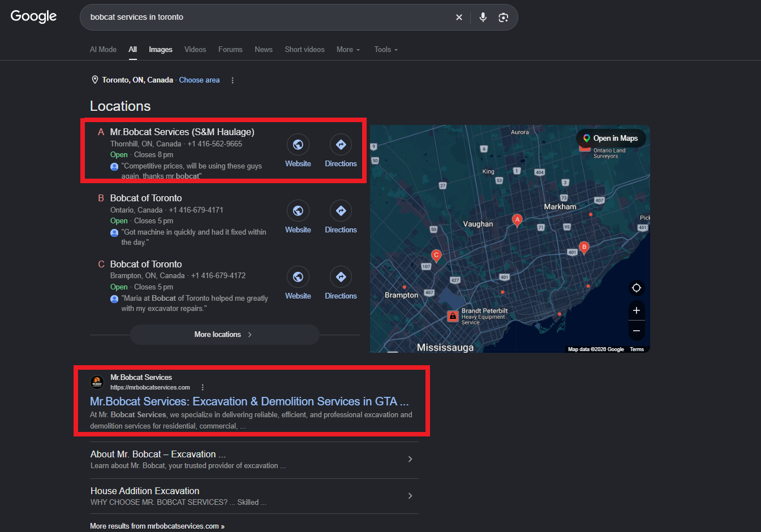Switch to the AI Mode tab

click(103, 50)
